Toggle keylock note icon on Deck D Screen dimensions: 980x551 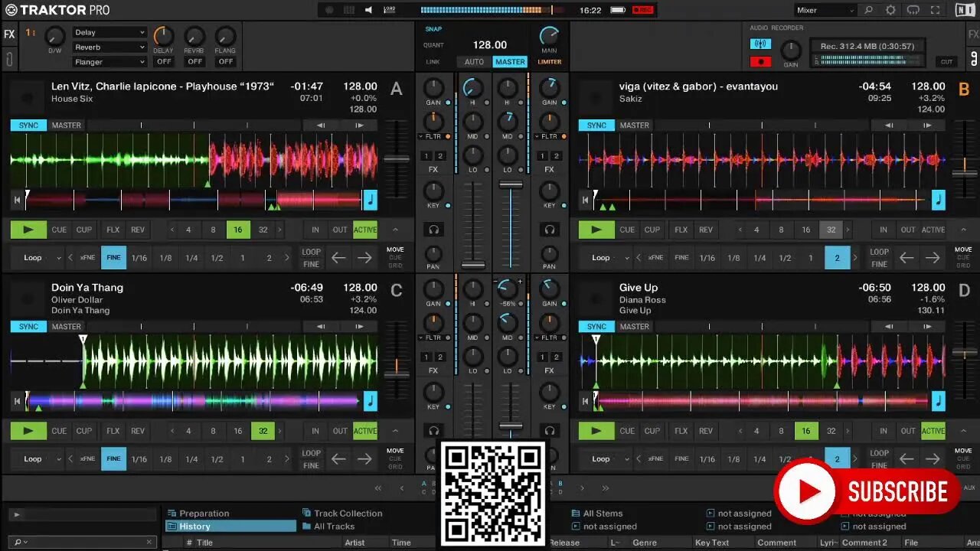coord(938,401)
